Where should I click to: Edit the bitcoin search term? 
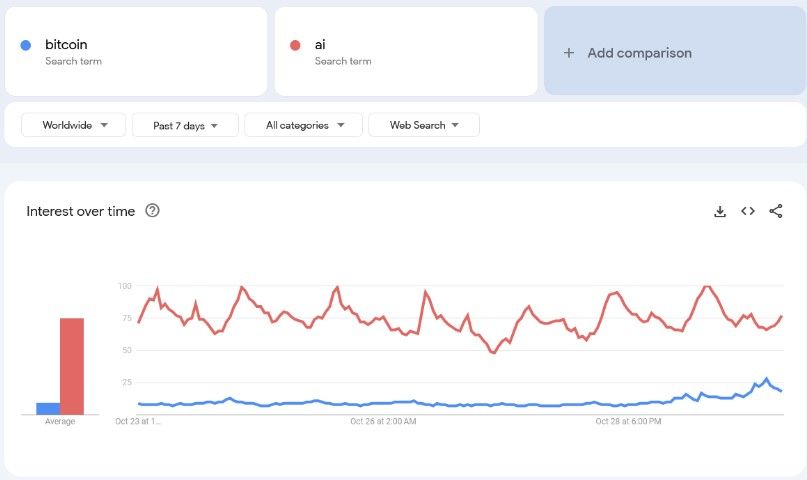136,51
